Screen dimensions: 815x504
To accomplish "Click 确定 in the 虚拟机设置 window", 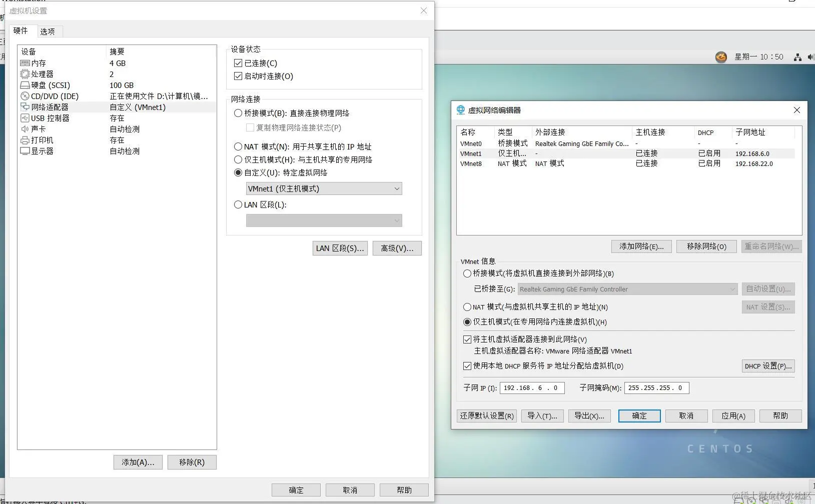I will 296,490.
